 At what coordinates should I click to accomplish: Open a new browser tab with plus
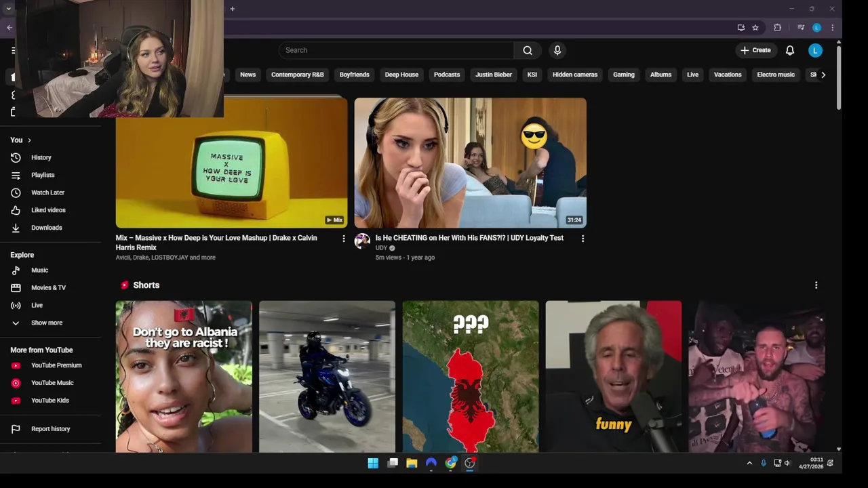(232, 9)
